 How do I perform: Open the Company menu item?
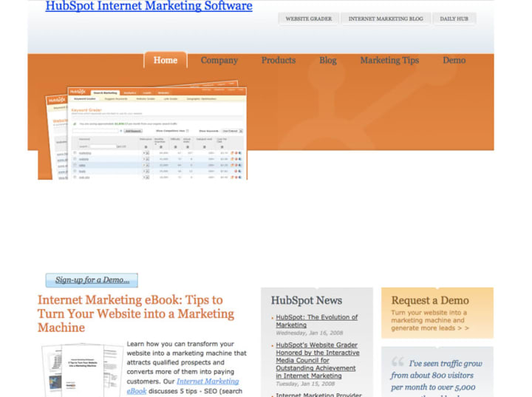click(219, 60)
